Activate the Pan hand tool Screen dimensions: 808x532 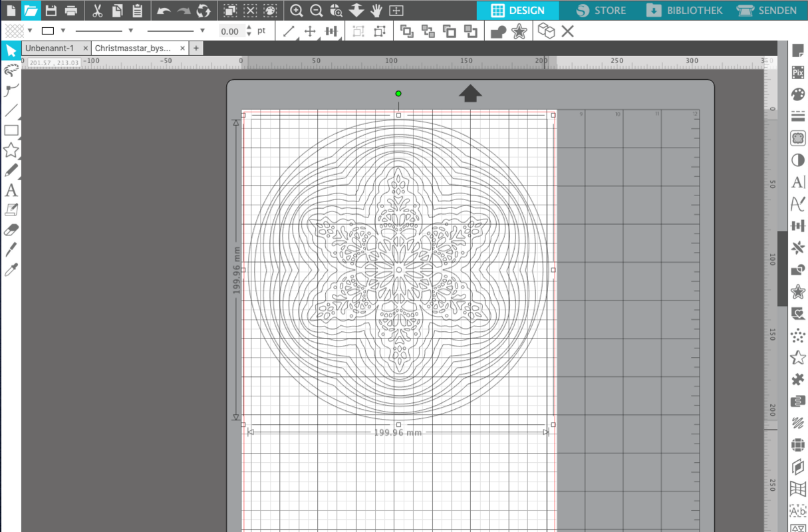(376, 11)
